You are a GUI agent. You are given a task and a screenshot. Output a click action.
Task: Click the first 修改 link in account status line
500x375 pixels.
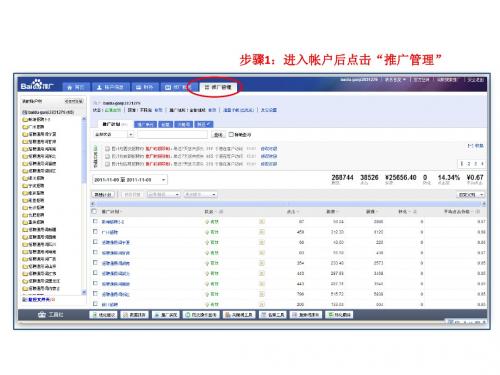pos(159,110)
